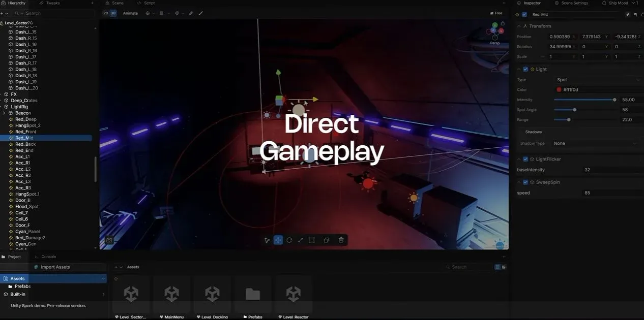
Task: Click the lock icon near the orientation gizmo
Action: click(x=503, y=23)
